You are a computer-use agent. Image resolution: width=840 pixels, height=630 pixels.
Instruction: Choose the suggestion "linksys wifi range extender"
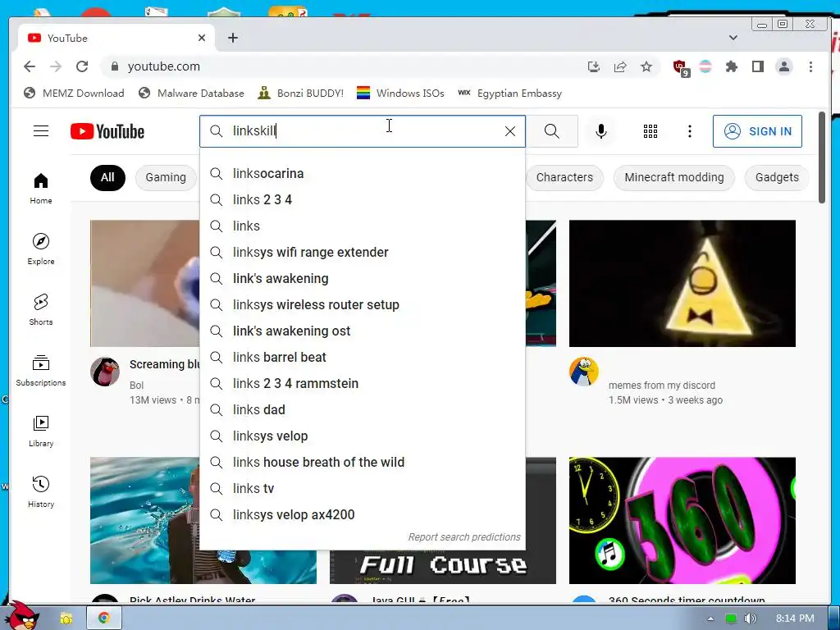[x=363, y=253]
